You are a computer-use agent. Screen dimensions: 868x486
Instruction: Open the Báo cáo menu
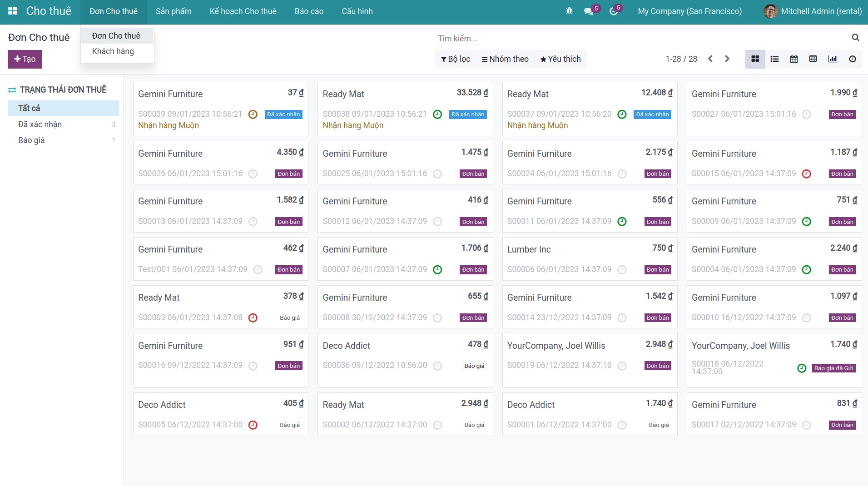point(309,11)
